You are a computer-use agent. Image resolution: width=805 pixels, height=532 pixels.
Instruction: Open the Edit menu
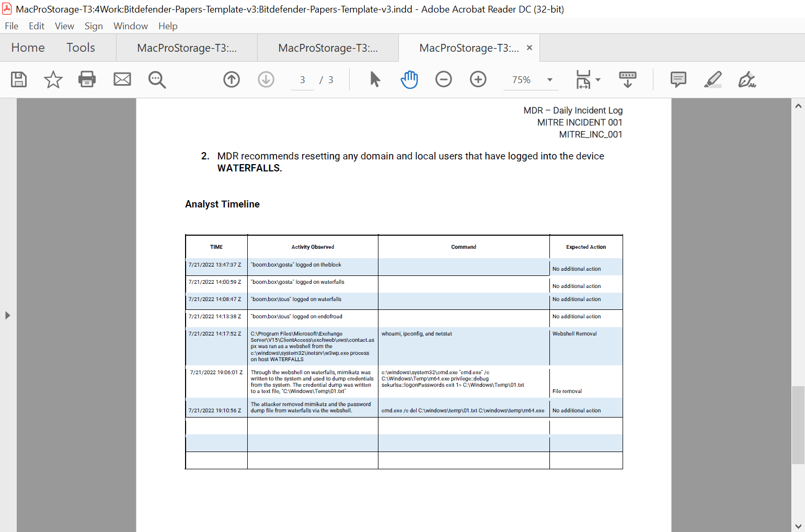pos(37,26)
